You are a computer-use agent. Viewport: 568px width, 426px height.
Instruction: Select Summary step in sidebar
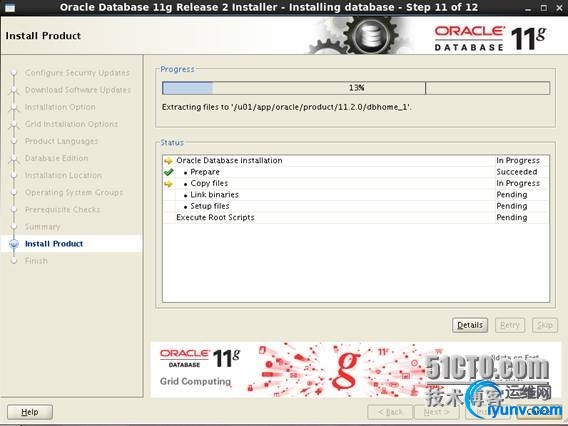(42, 227)
